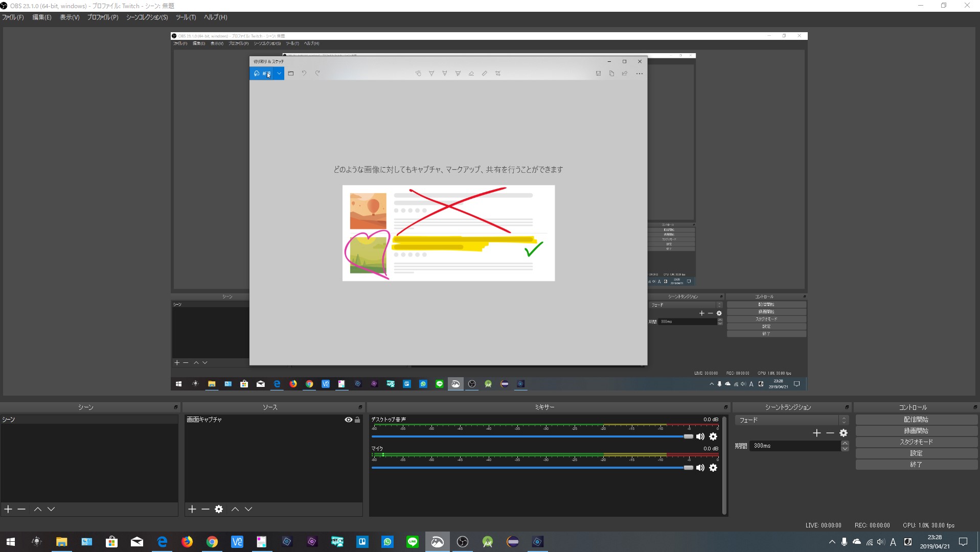Hide the 画面キャプチャ source with eye icon
Image resolution: width=980 pixels, height=552 pixels.
point(348,420)
